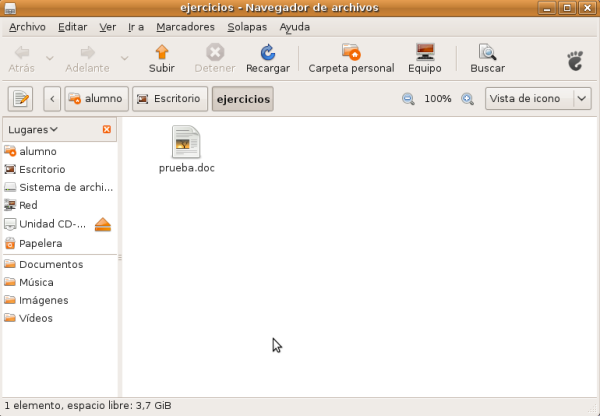Close the sidebar panel
The image size is (600, 416).
pyautogui.click(x=107, y=129)
